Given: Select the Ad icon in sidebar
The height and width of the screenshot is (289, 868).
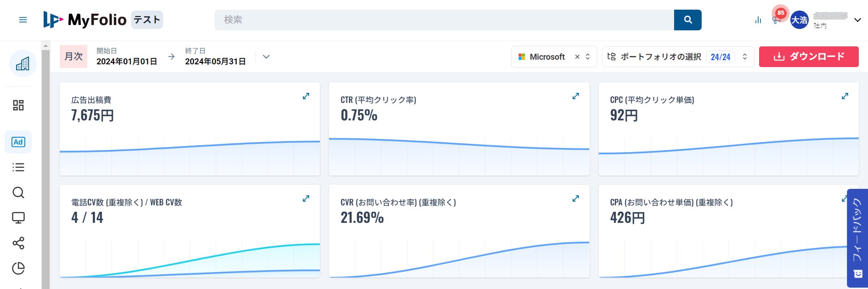Looking at the screenshot, I should tap(18, 142).
